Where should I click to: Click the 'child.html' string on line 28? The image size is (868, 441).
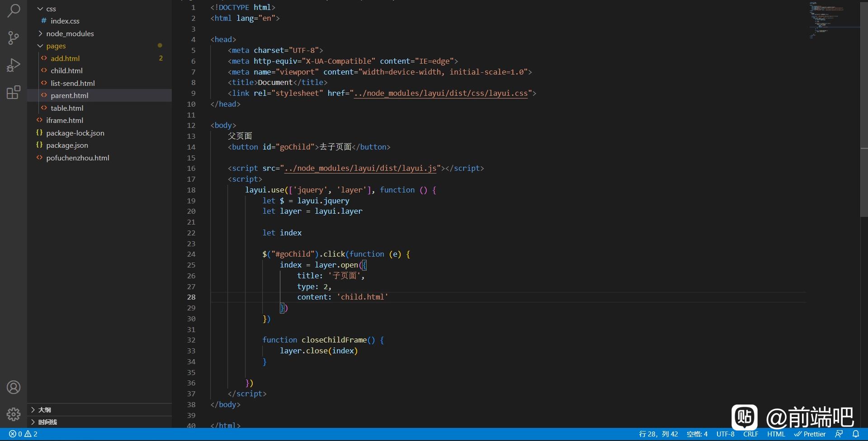[362, 297]
